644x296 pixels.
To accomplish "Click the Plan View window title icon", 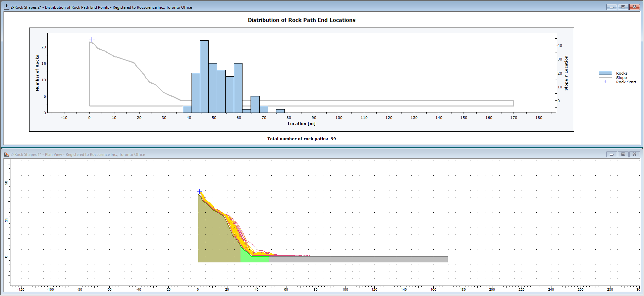I will pos(7,155).
